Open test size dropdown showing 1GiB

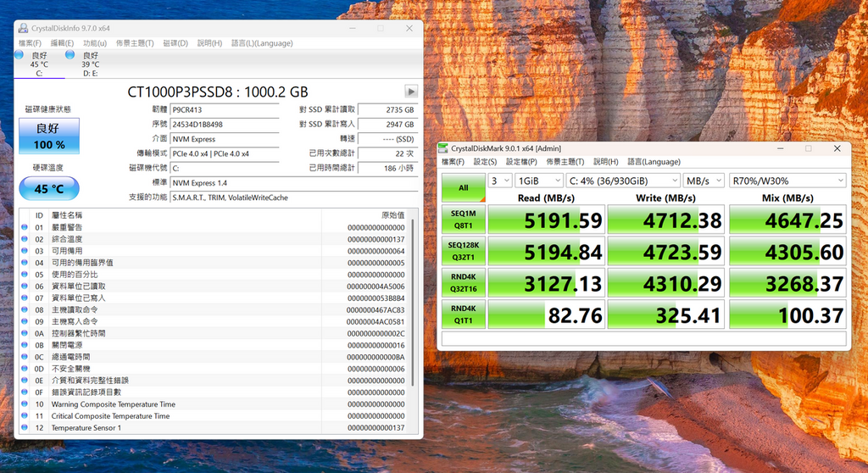pos(539,181)
